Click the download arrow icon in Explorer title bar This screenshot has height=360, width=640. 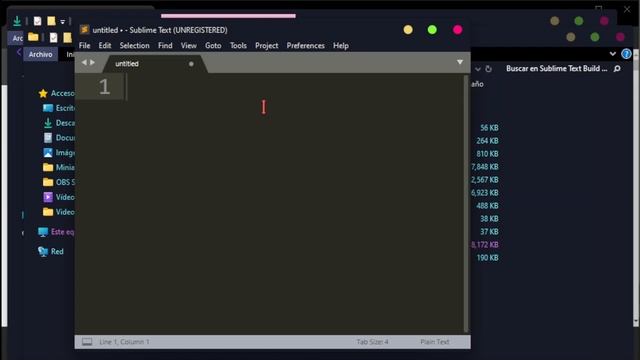tap(17, 21)
